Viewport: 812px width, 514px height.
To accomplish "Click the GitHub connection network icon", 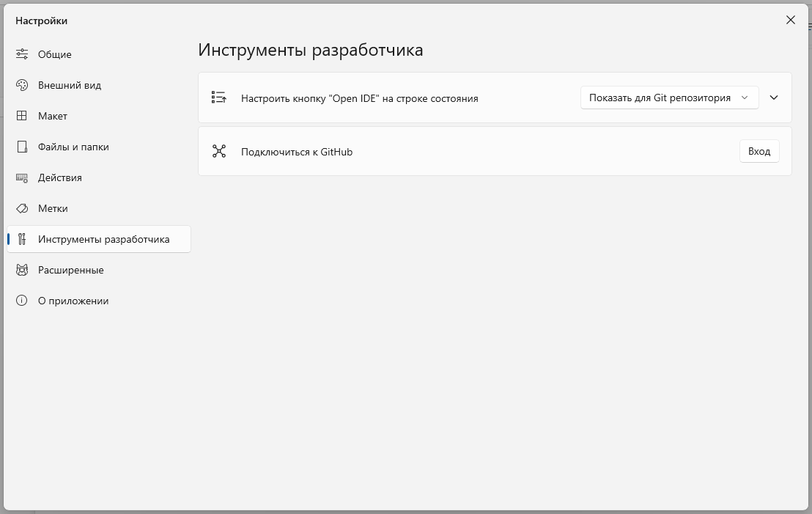I will [219, 151].
